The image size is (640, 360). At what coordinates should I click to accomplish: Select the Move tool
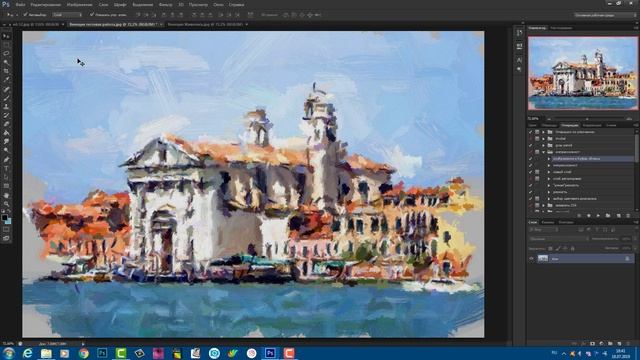click(x=6, y=36)
